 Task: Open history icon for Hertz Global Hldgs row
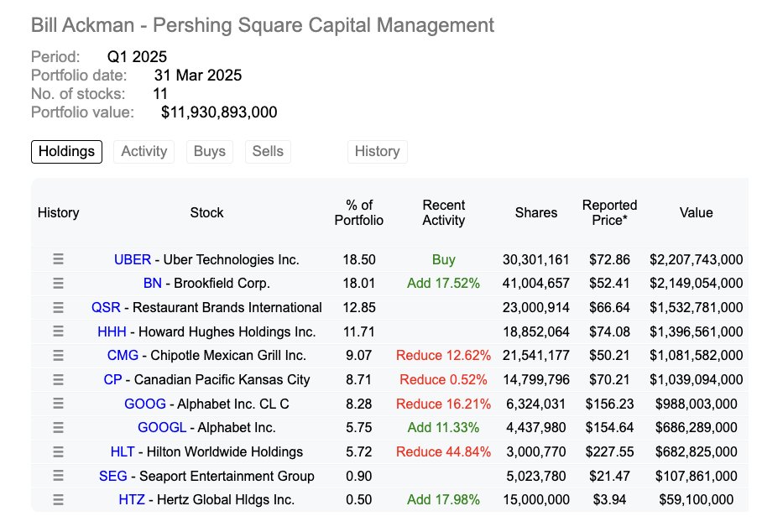coord(58,499)
